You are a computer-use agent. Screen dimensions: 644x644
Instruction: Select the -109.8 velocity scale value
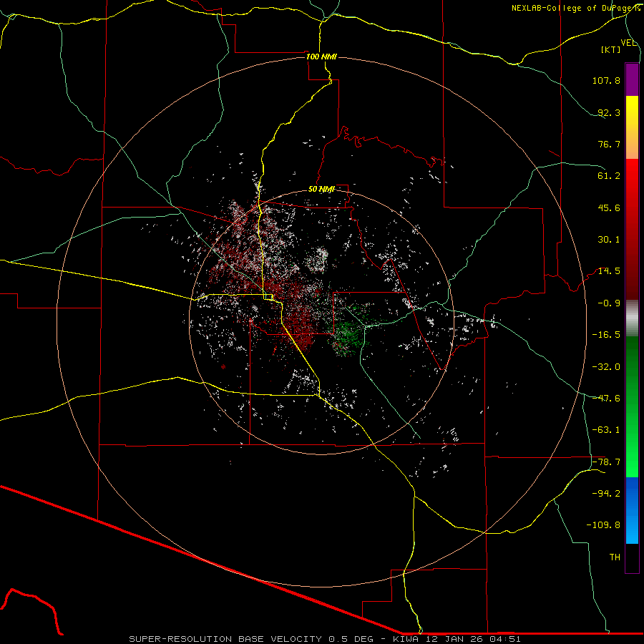(603, 525)
